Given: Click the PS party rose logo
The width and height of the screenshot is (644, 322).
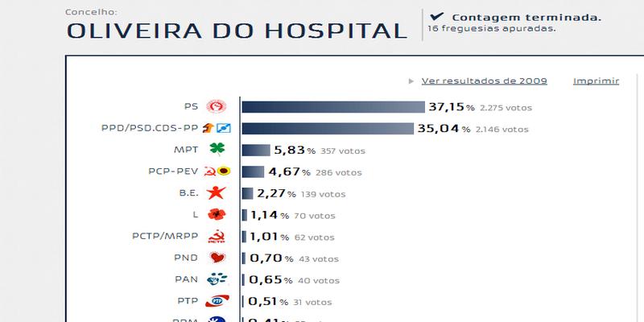Looking at the screenshot, I should 217,106.
